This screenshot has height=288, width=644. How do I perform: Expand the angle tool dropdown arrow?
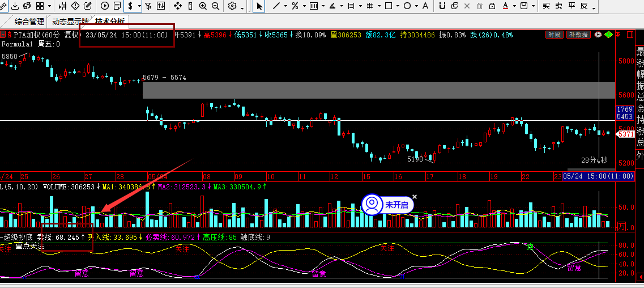tap(342, 6)
